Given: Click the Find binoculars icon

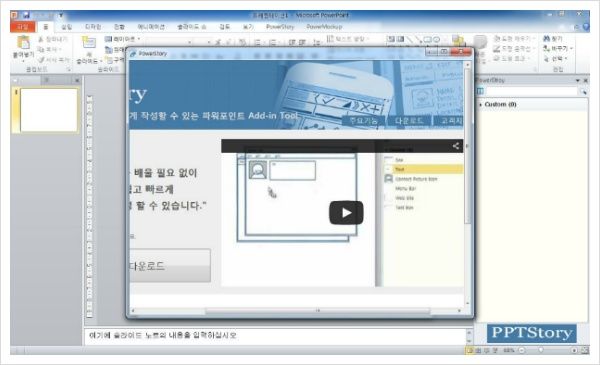Looking at the screenshot, I should (x=546, y=39).
